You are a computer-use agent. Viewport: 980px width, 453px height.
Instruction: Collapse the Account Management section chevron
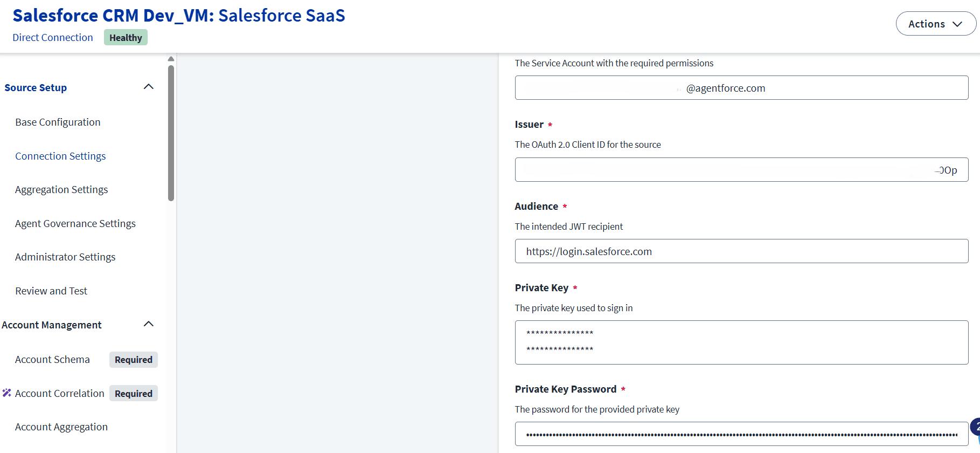tap(149, 324)
